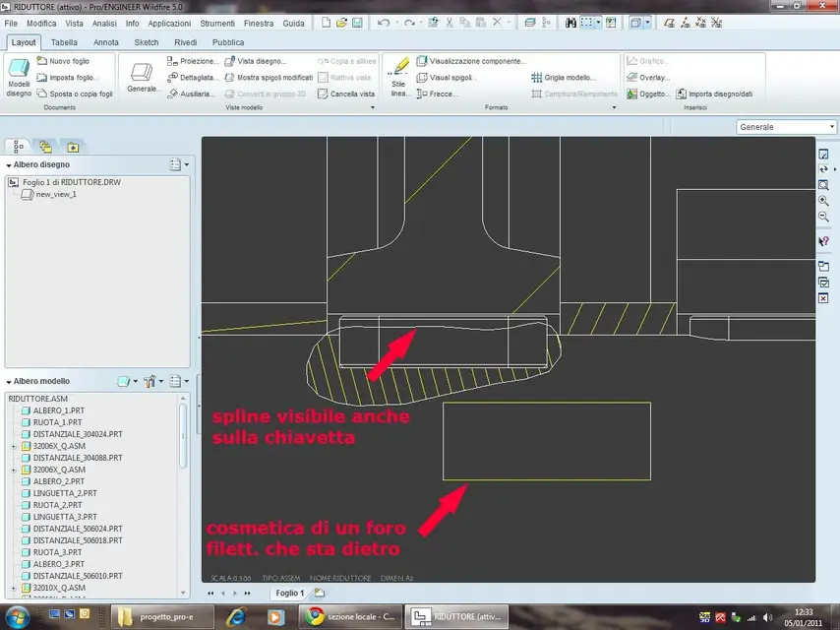Switch to the Tabella ribbon tab
840x630 pixels.
click(64, 42)
